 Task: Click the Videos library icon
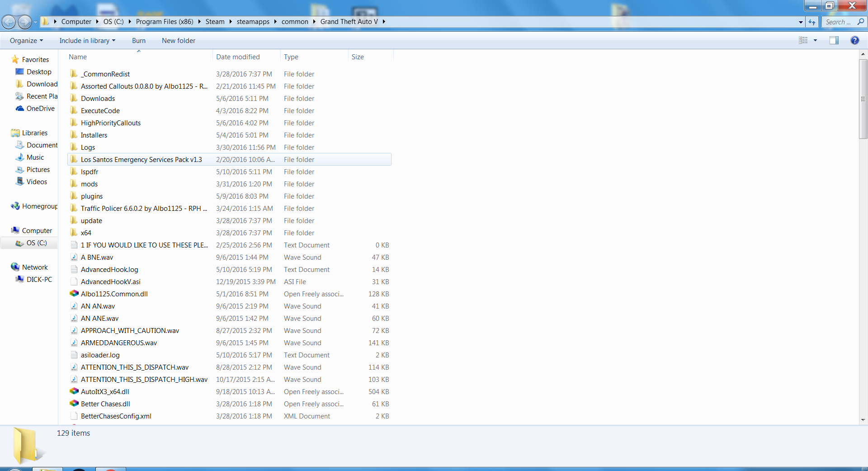point(20,181)
